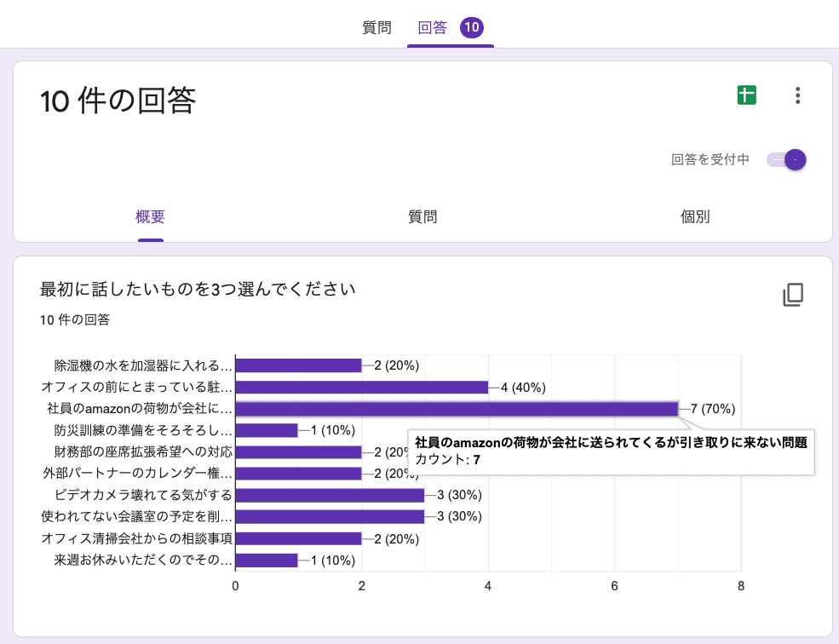Click the 4 (40%) office parking bar
The width and height of the screenshot is (839, 644).
click(x=361, y=388)
